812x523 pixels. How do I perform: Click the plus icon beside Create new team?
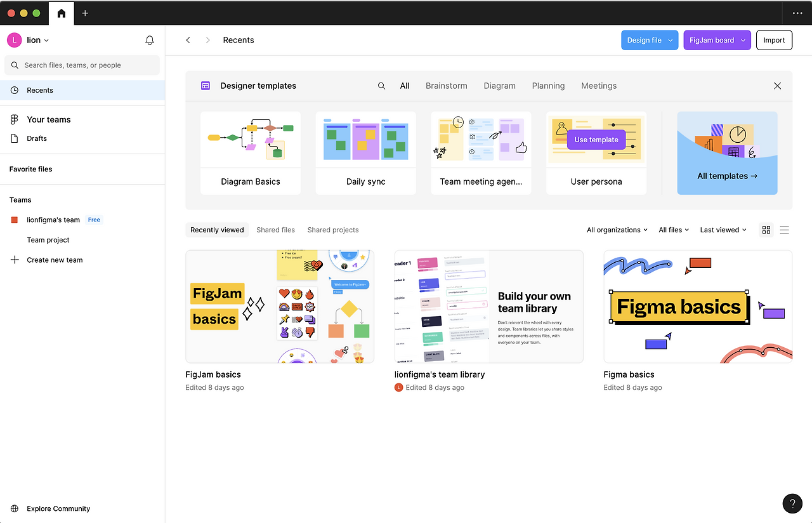point(15,260)
